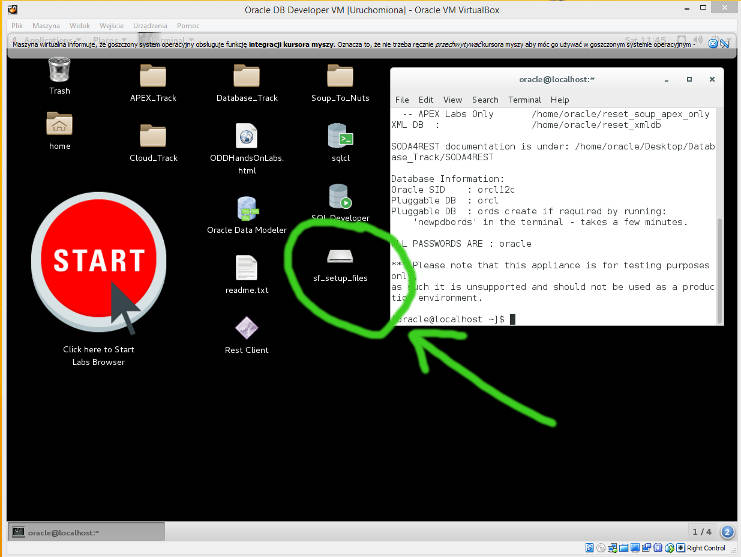Click the 1 / 4 workspace switcher
This screenshot has width=741, height=557.
click(702, 531)
